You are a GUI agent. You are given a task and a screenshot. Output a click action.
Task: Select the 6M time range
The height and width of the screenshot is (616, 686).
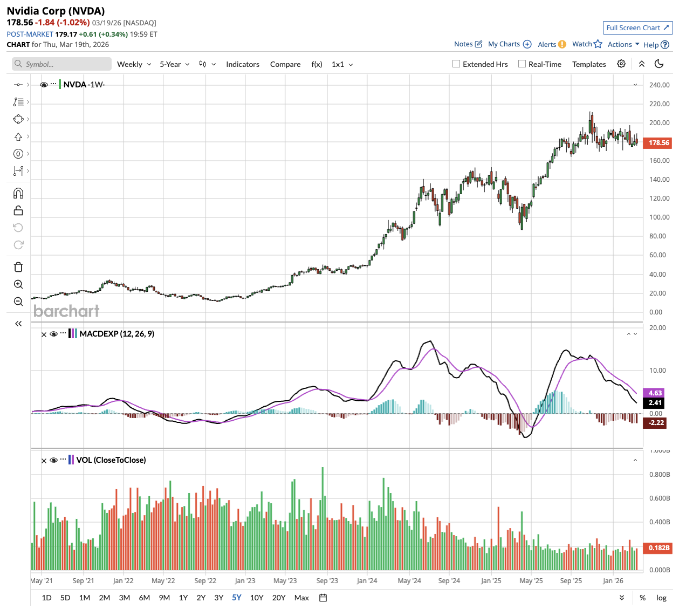point(145,598)
